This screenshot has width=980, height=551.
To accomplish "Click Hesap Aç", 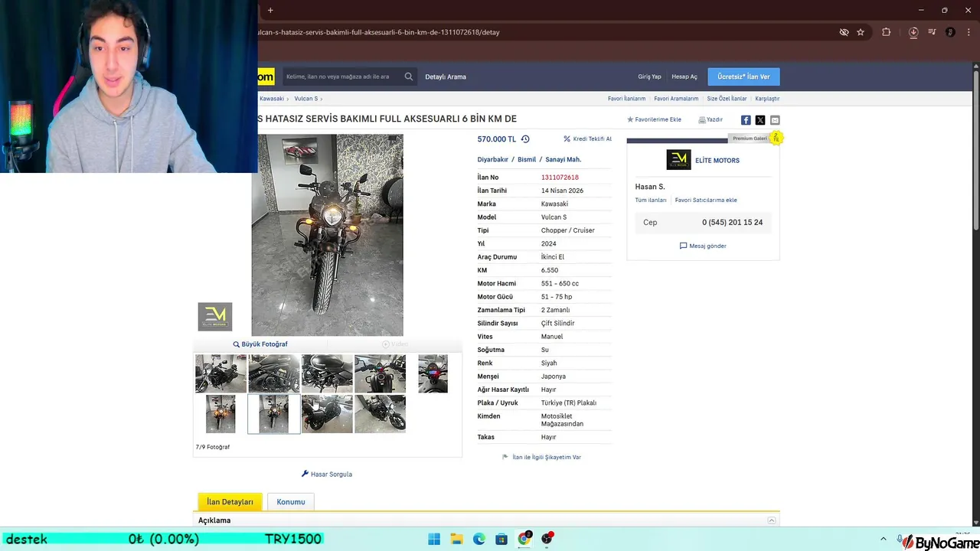I will [x=684, y=77].
